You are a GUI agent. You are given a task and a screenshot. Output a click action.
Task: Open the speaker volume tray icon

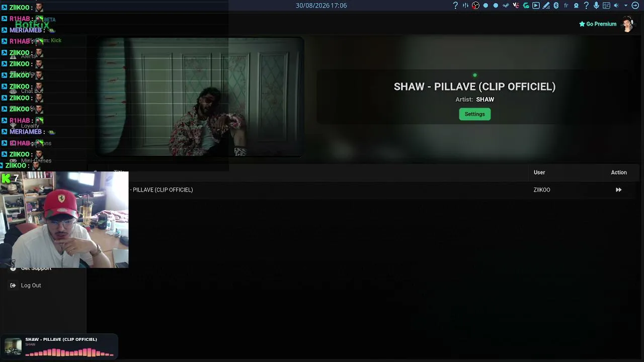tap(616, 6)
